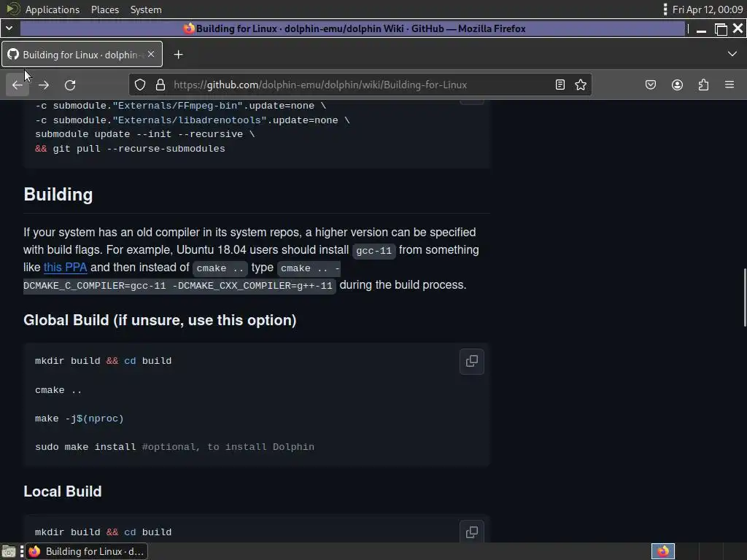This screenshot has height=560, width=747.
Task: Copy the Local Build code block
Action: 472,532
